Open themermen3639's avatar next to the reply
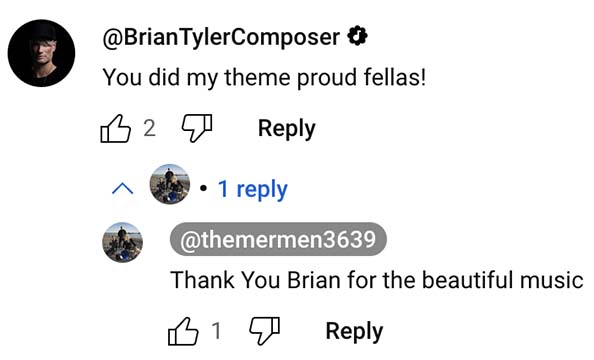The image size is (594, 360). tap(123, 243)
